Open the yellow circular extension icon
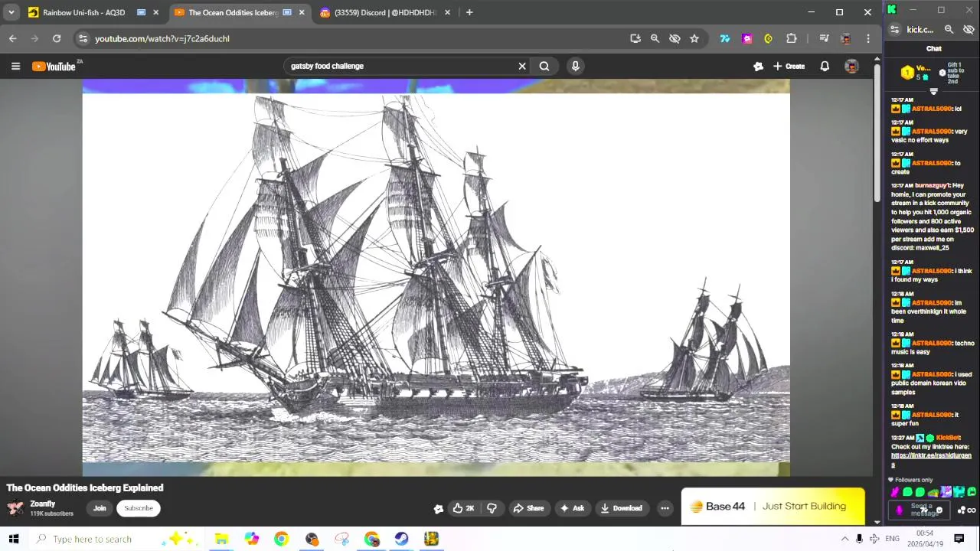 tap(768, 38)
